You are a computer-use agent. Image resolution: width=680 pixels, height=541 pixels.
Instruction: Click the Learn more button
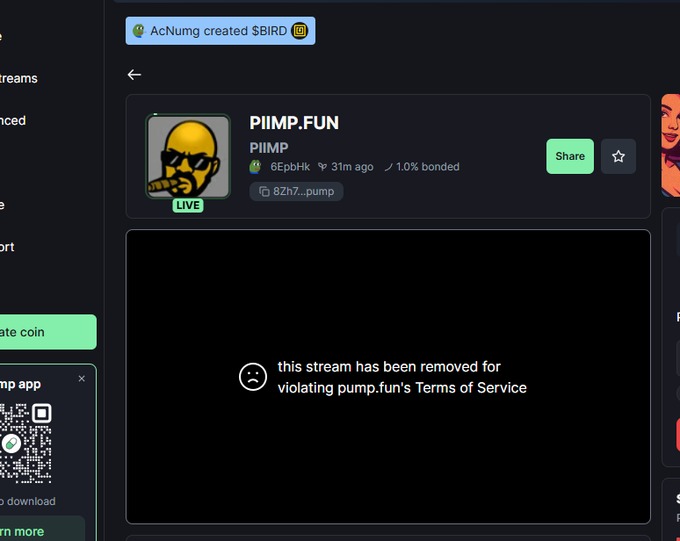coord(42,528)
